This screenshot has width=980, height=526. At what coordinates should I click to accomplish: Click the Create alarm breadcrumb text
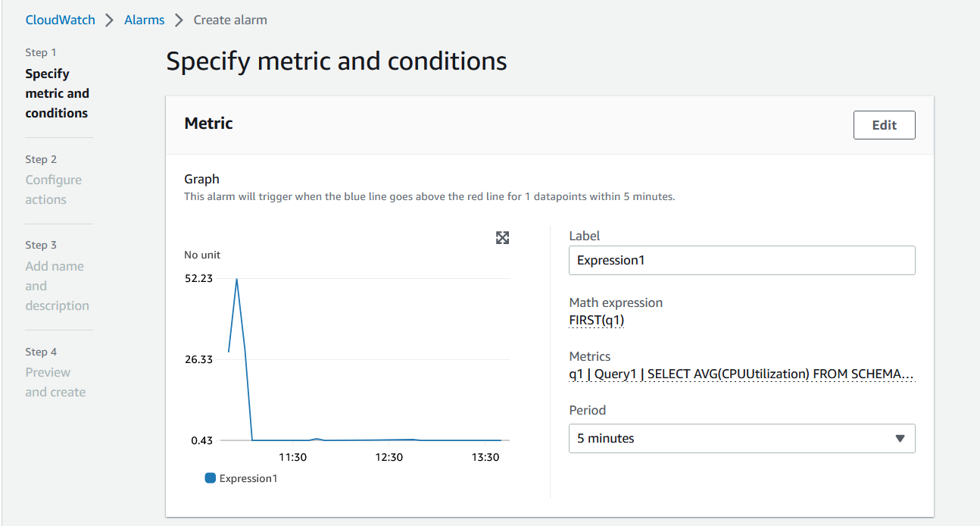point(230,20)
